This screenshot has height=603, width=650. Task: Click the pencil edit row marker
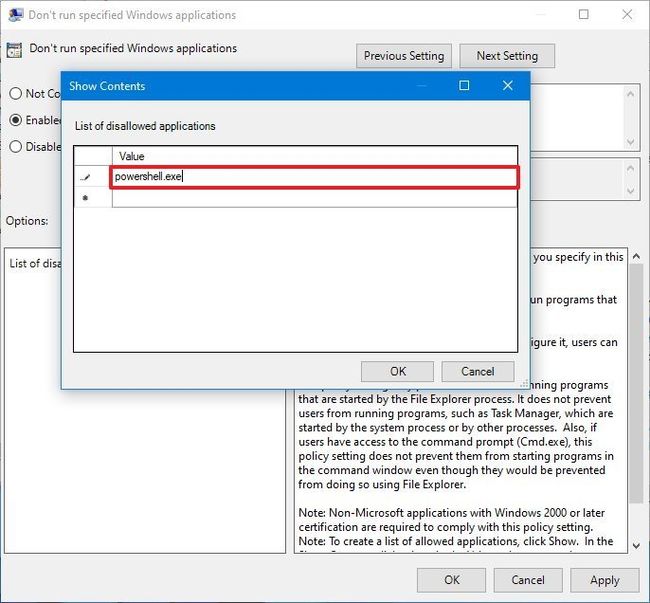[85, 177]
